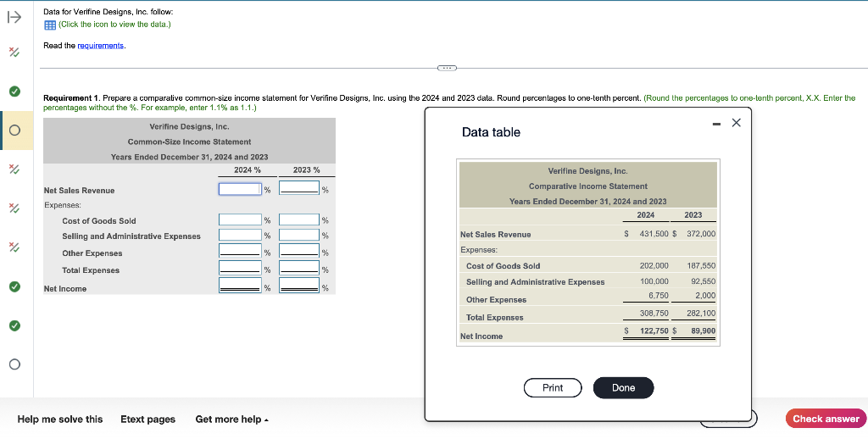Image resolution: width=868 pixels, height=439 pixels.
Task: Collapse the sidebar using the arrow icon
Action: (x=14, y=17)
